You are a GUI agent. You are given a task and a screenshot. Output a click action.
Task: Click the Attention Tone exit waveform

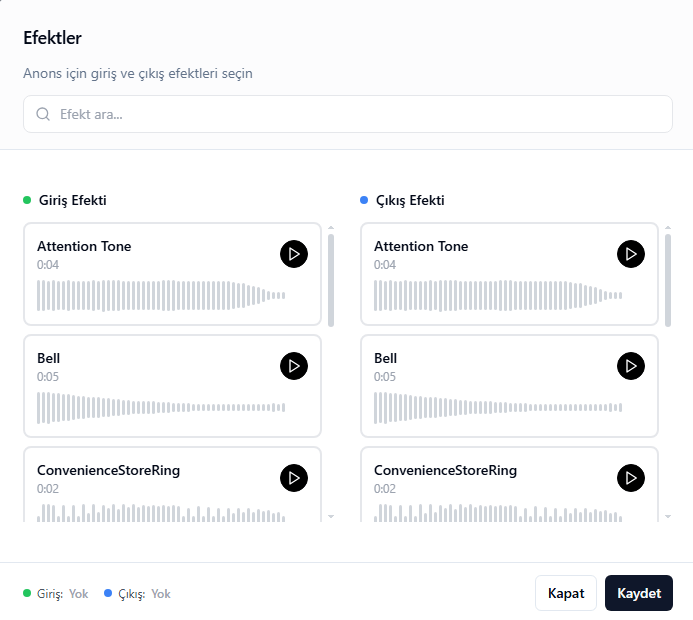[498, 295]
